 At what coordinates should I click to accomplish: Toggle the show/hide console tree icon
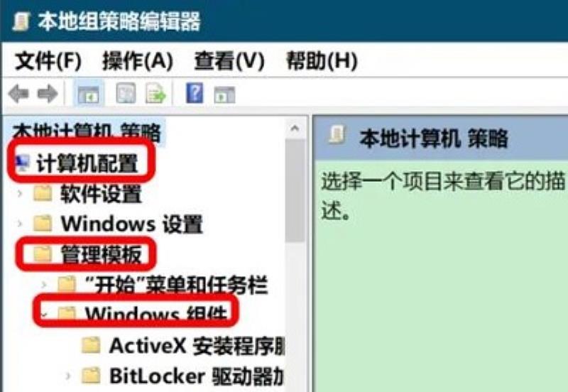click(x=88, y=94)
